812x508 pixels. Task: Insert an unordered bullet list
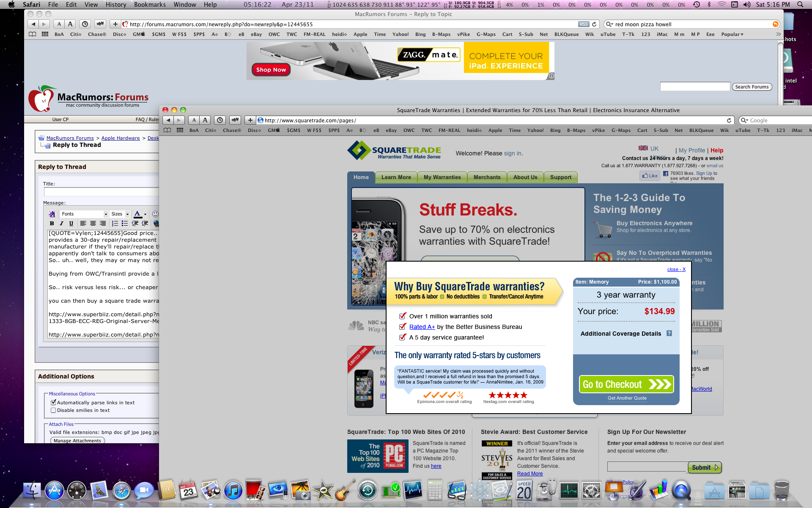click(x=125, y=224)
